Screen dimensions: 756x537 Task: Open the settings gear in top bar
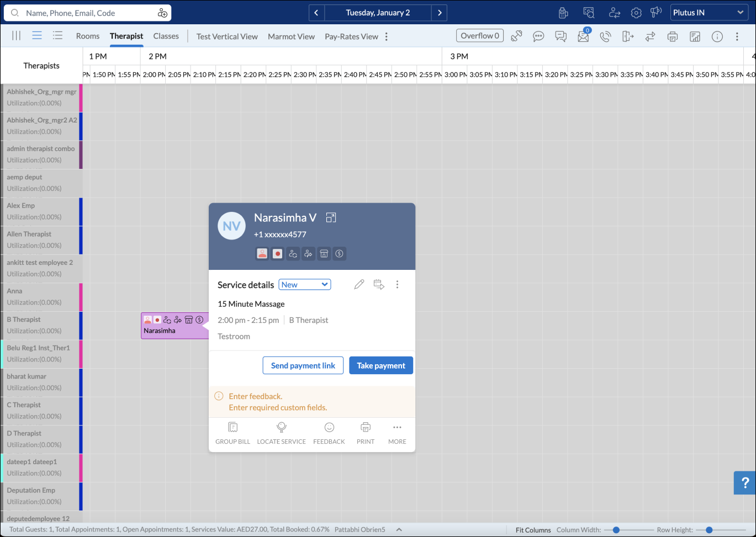point(636,13)
